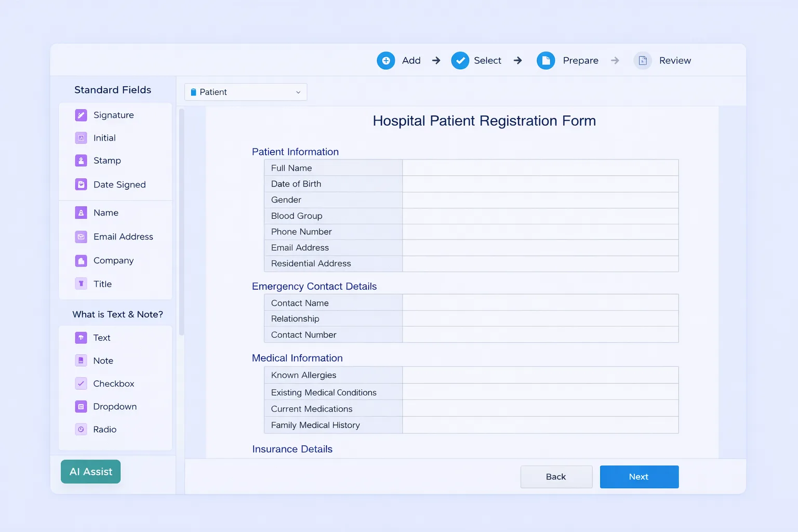Click the empty Gender cell
This screenshot has width=798, height=532.
540,200
